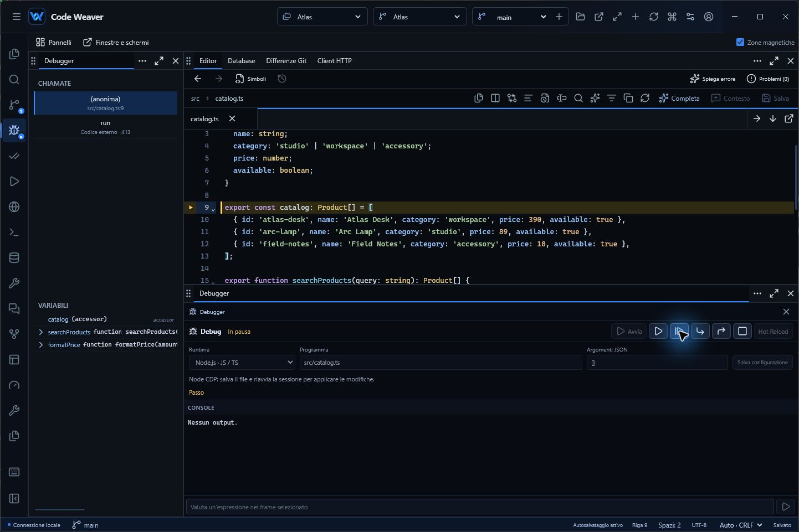The height and width of the screenshot is (532, 799).
Task: Click the Finestre e schermi button
Action: click(x=116, y=43)
